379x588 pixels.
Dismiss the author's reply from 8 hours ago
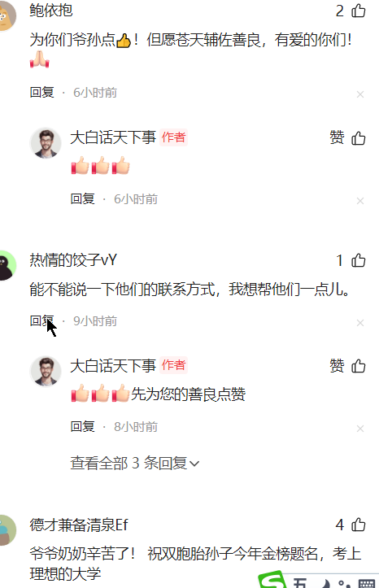tap(360, 429)
